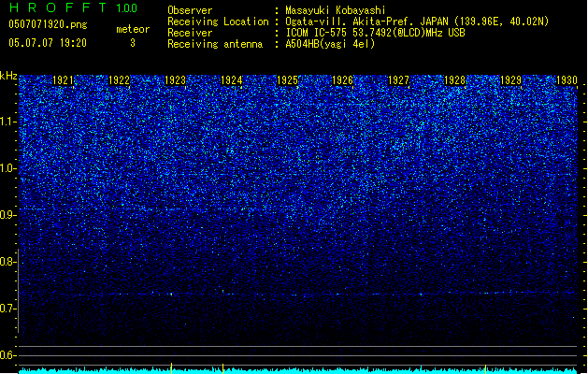Click the Ogata-vill. Akita-Pref. JAPAN location text

pos(417,22)
